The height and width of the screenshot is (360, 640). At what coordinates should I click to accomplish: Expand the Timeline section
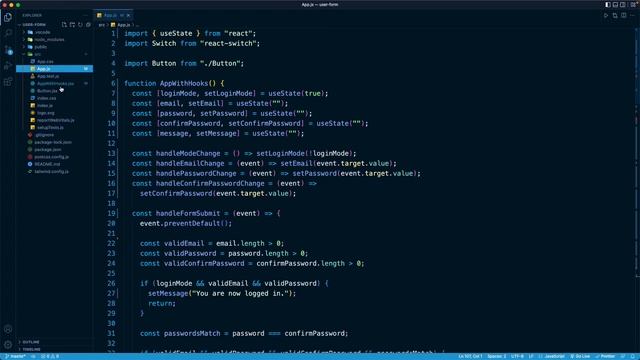(x=54, y=349)
